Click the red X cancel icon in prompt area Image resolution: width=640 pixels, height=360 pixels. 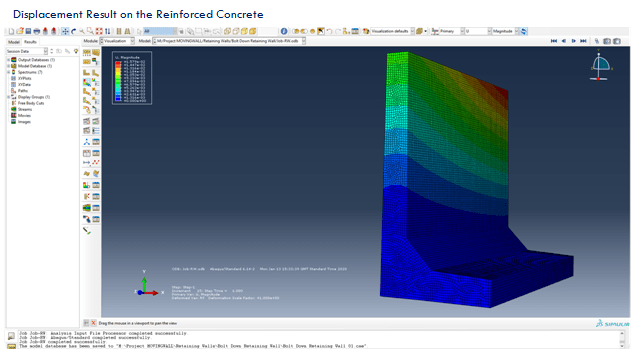[93, 323]
